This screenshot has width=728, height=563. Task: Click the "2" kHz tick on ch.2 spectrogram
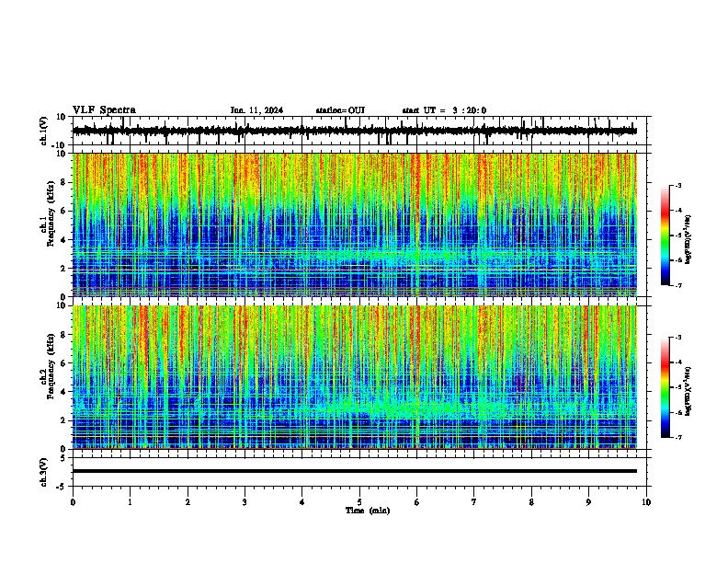(64, 420)
